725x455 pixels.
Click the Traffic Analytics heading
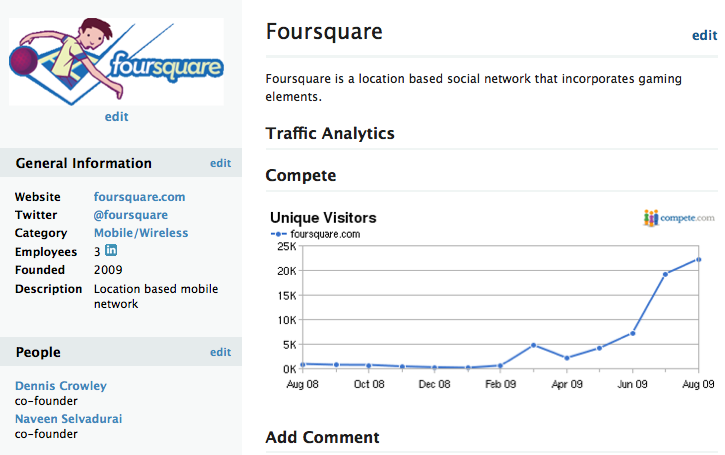(x=330, y=133)
